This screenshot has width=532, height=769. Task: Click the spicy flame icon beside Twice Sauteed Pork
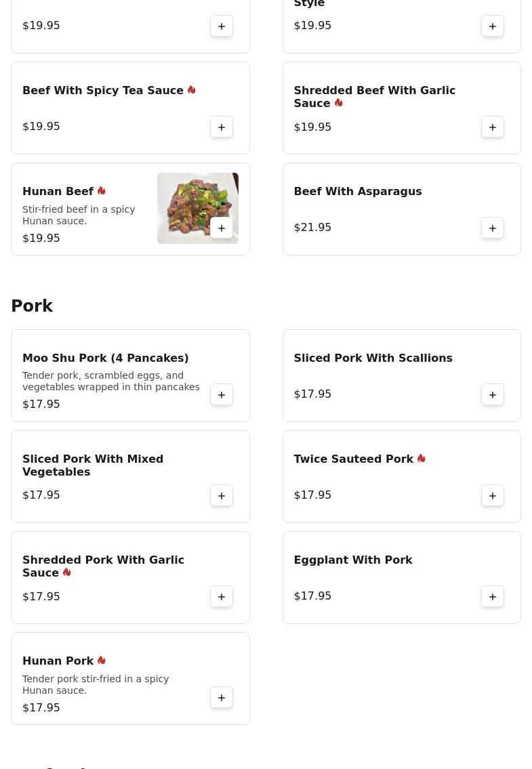coord(422,459)
